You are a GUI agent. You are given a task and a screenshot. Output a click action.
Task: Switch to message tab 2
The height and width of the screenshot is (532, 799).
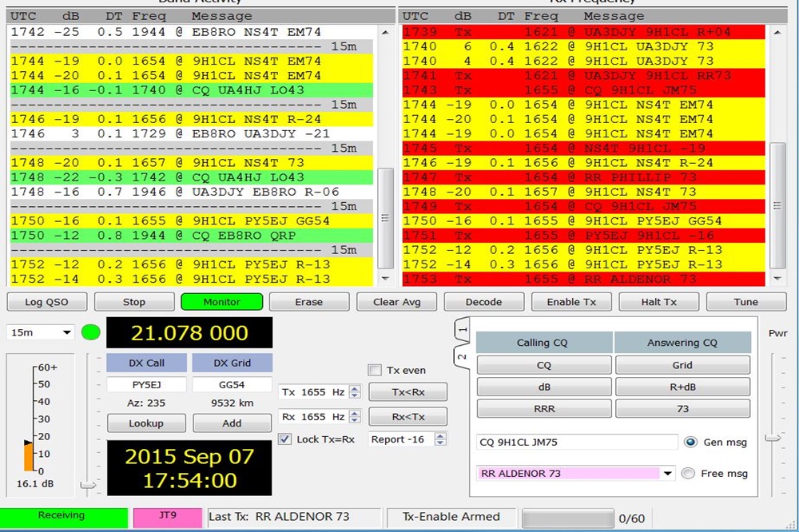pos(462,357)
